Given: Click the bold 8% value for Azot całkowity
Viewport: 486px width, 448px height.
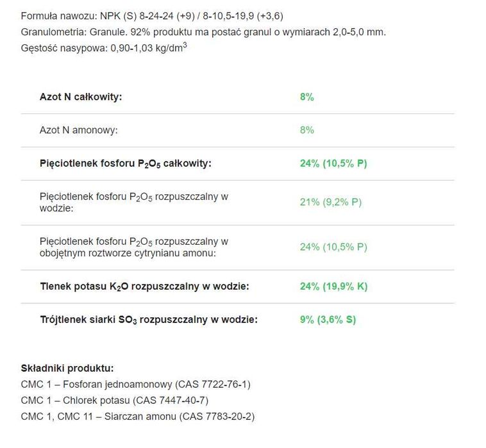Looking at the screenshot, I should click(306, 97).
